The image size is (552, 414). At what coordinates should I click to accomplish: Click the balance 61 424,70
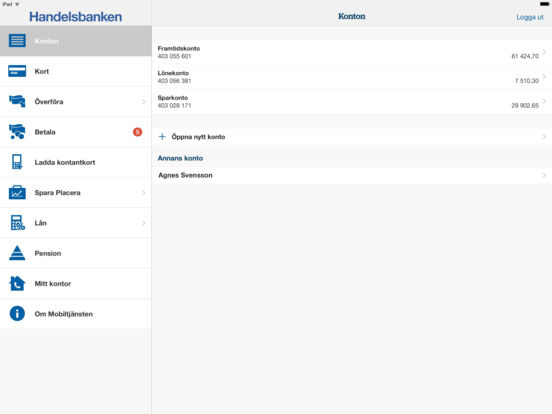point(525,56)
